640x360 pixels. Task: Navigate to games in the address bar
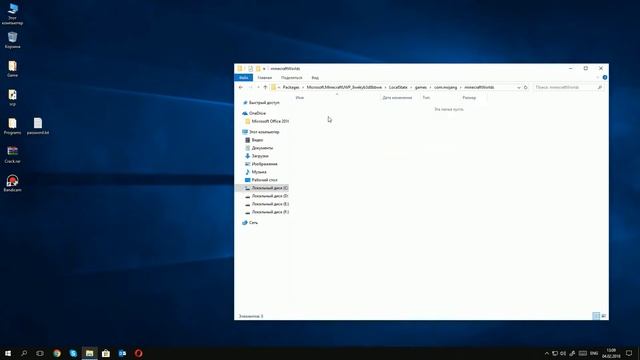coord(421,87)
